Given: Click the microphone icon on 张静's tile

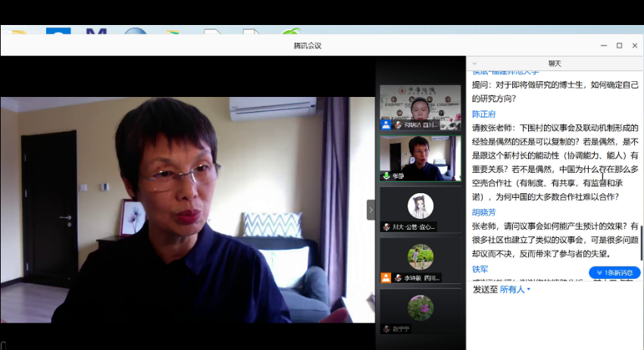Looking at the screenshot, I should (x=386, y=176).
